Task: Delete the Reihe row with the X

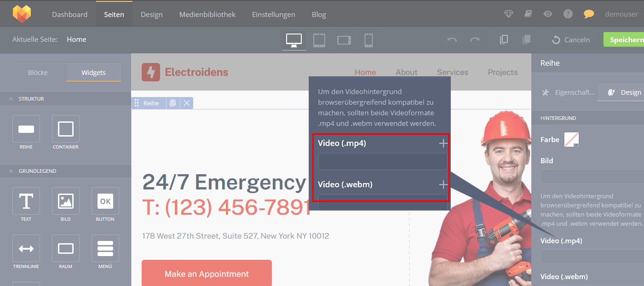Action: click(187, 103)
